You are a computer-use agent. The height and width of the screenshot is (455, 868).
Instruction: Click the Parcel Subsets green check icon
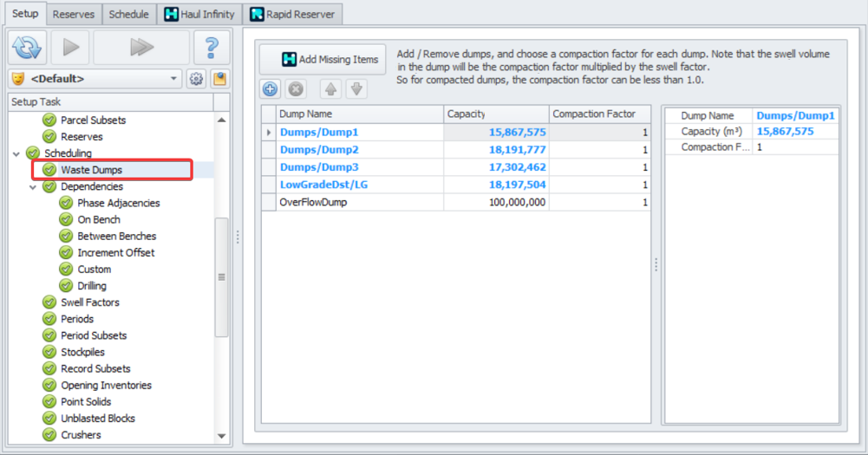(49, 120)
